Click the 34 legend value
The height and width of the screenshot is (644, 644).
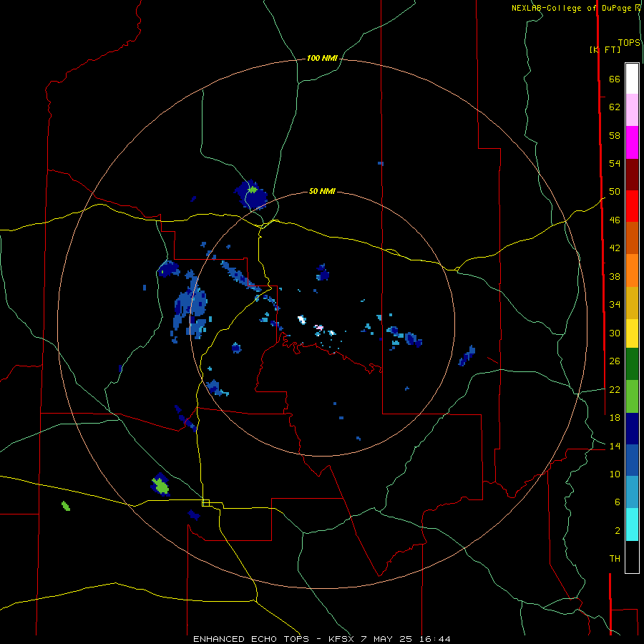[x=615, y=305]
